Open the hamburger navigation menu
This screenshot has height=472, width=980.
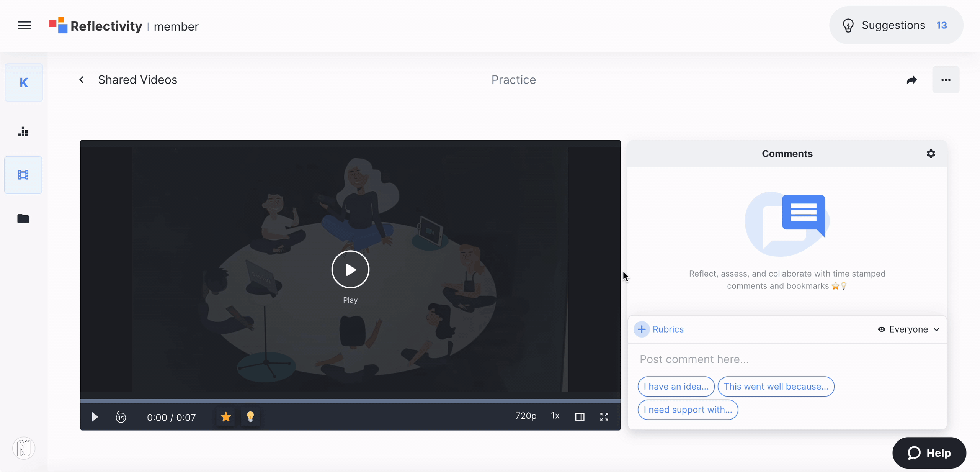[x=24, y=26]
